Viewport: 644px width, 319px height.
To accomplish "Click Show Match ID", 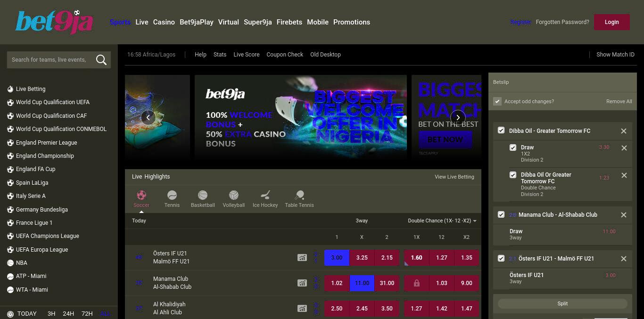I will tap(615, 55).
